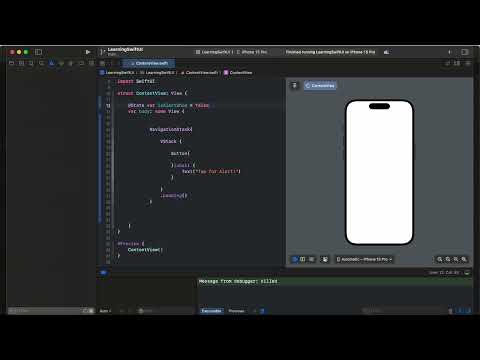Open the Find navigator magnifier icon
The width and height of the screenshot is (480, 360).
(x=41, y=63)
